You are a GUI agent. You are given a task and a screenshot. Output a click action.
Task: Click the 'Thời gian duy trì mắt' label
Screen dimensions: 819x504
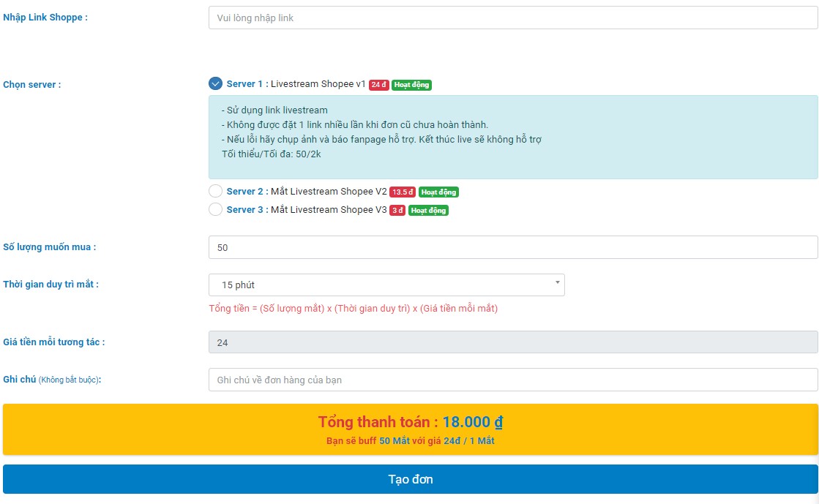tap(51, 284)
